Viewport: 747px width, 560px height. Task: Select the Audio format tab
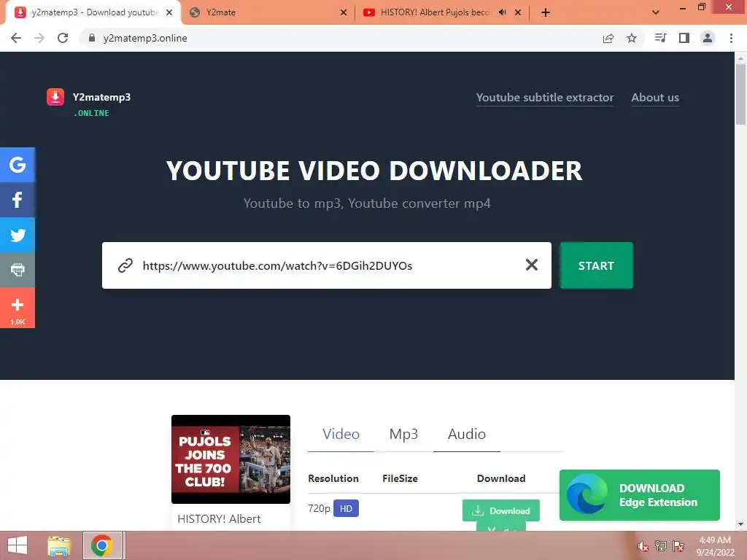click(467, 435)
